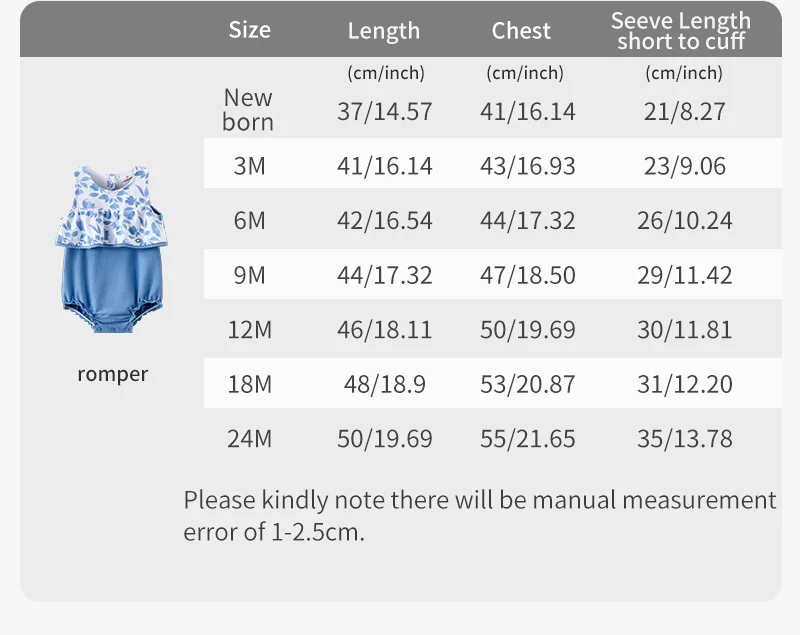Click New born length value 37/14.57
800x635 pixels.
pyautogui.click(x=384, y=111)
